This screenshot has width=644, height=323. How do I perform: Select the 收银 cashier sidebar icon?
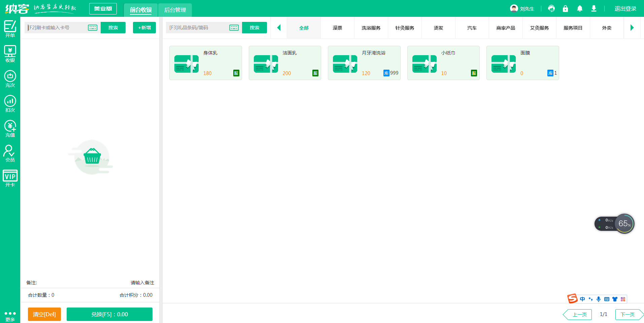pyautogui.click(x=10, y=54)
